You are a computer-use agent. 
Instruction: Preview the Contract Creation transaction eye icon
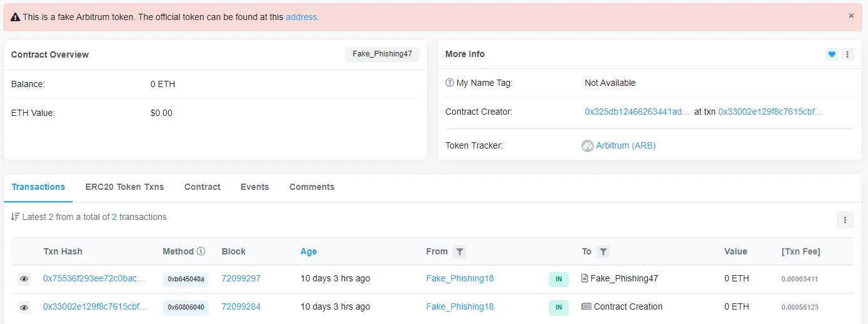click(x=24, y=307)
